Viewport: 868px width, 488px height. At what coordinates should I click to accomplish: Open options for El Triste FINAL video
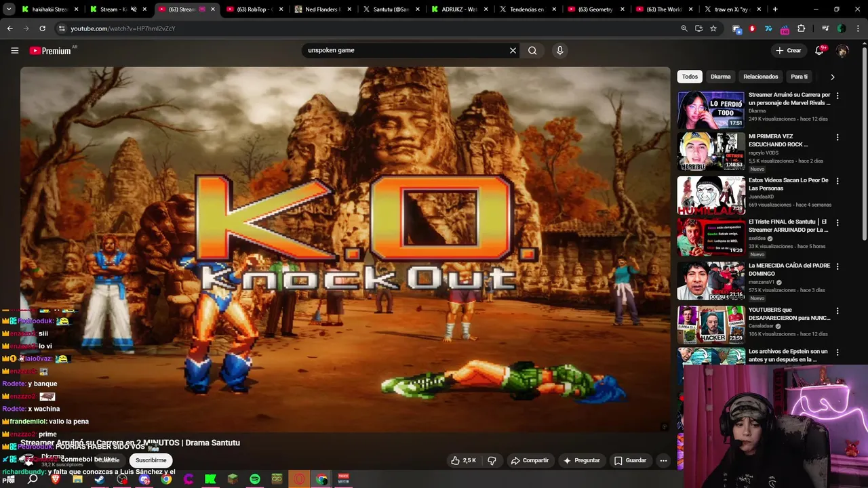click(837, 222)
